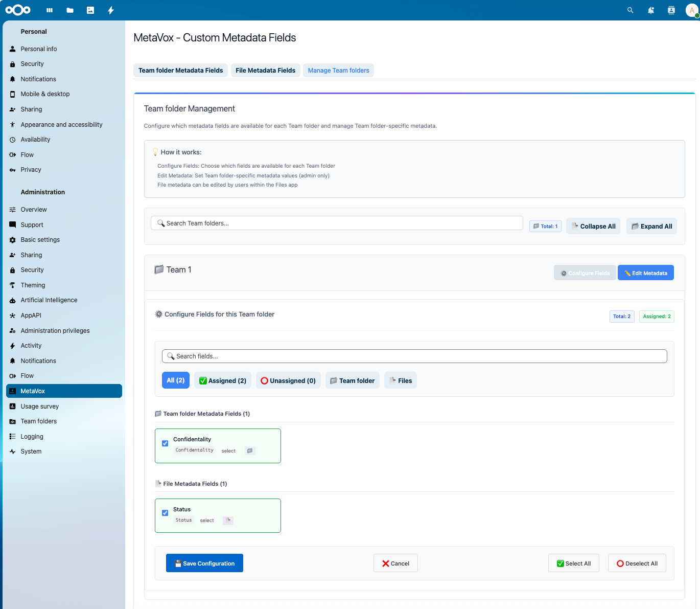This screenshot has width=700, height=609.
Task: Open MetaVox in admin sidebar
Action: click(64, 391)
